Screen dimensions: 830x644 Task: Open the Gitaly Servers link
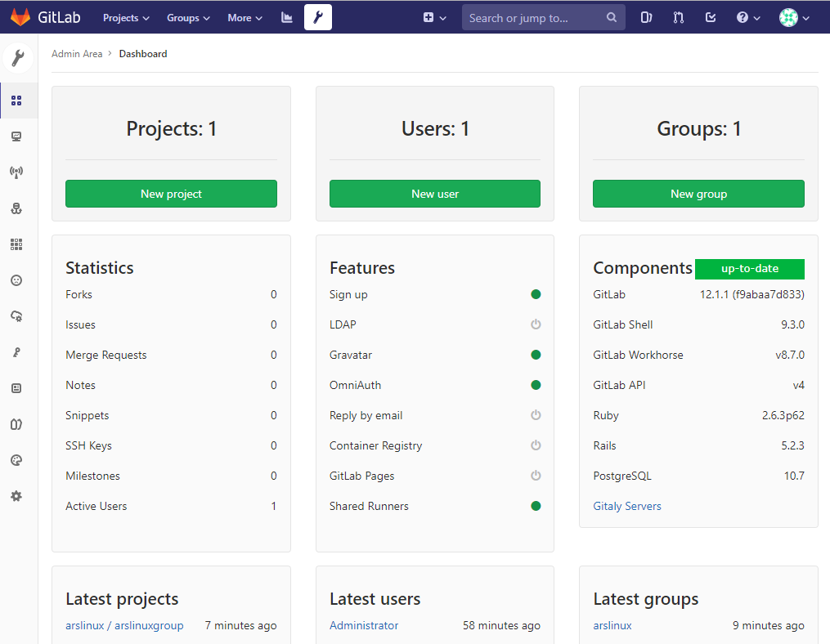(x=627, y=507)
